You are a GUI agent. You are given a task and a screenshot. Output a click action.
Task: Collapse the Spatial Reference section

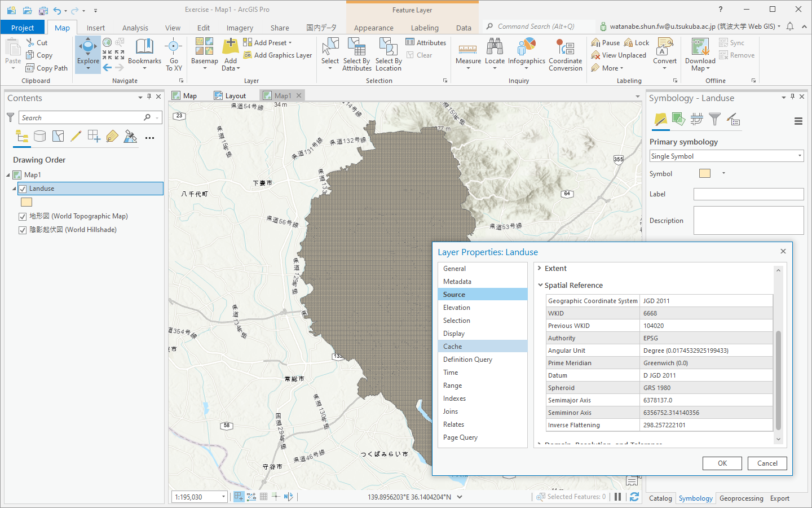[x=540, y=285]
